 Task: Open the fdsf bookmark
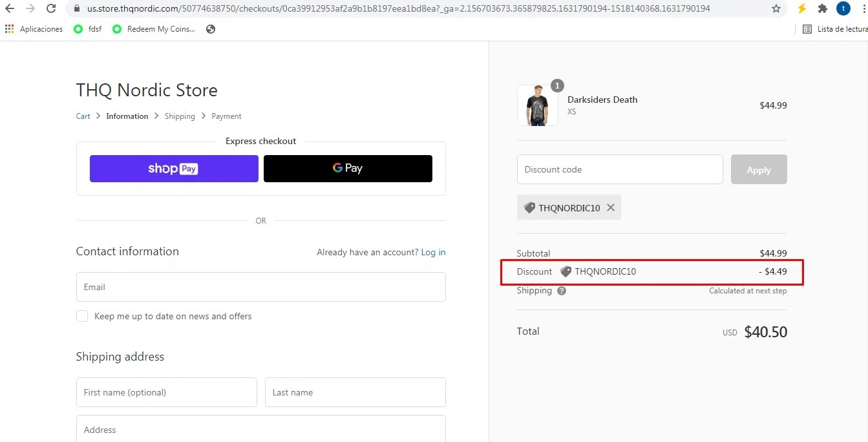[88, 29]
